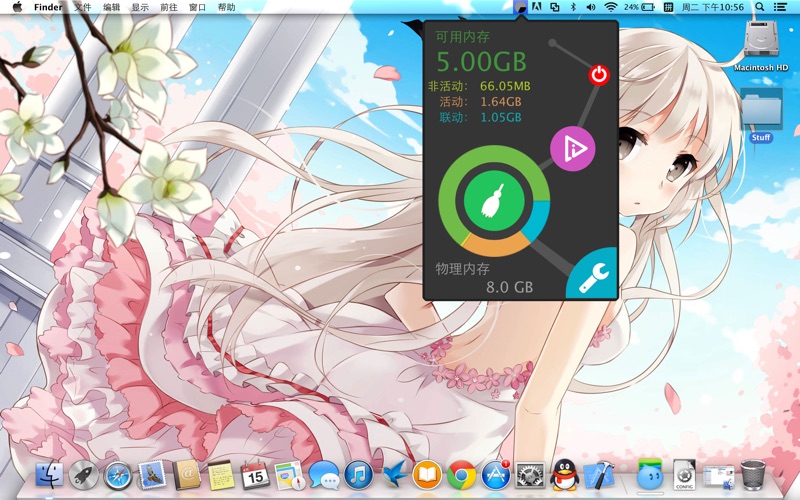The height and width of the screenshot is (500, 800).
Task: Open the purple info triangle button
Action: pyautogui.click(x=572, y=148)
